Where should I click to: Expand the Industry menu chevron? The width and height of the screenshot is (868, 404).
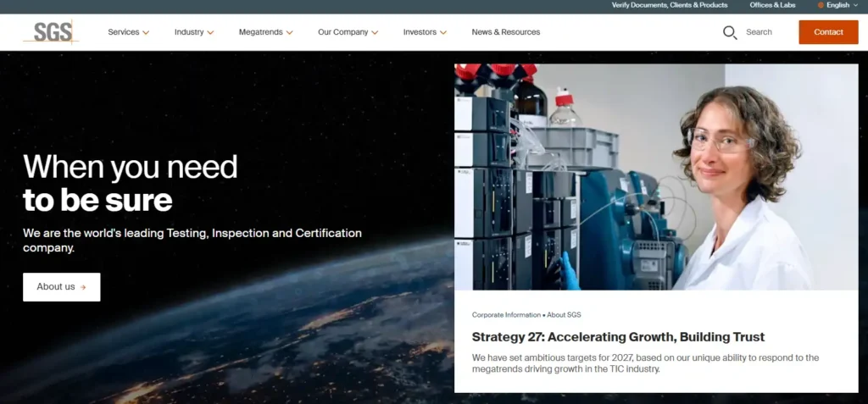coord(210,33)
